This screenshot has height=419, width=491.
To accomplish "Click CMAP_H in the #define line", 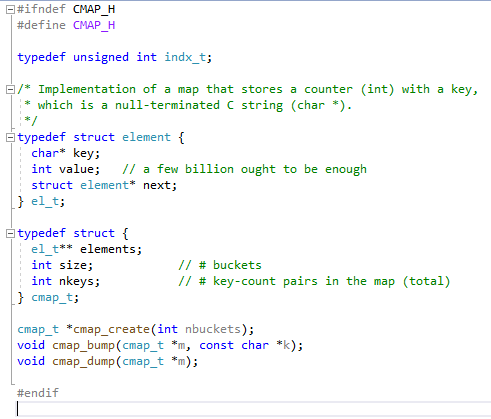I will point(94,25).
